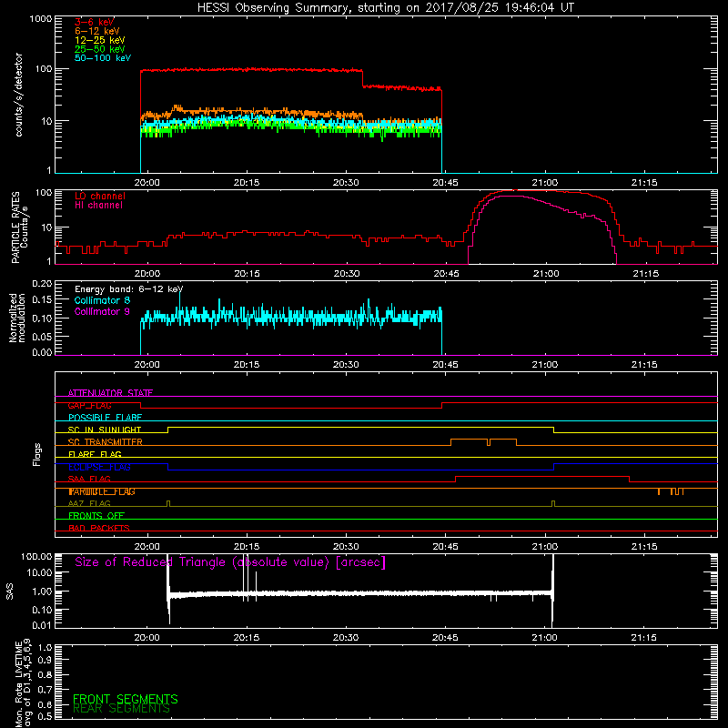728x728 pixels.
Task: Click the olive-colored flag label
Action: (89, 504)
